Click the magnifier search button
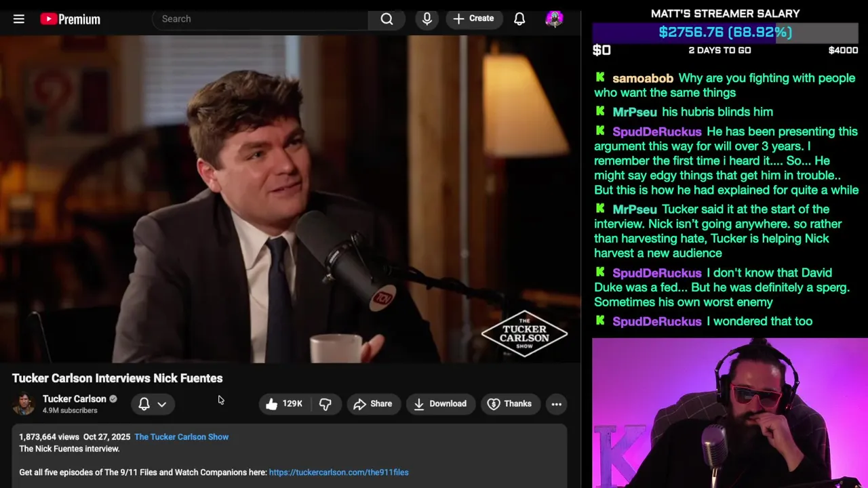This screenshot has width=868, height=488. [387, 19]
